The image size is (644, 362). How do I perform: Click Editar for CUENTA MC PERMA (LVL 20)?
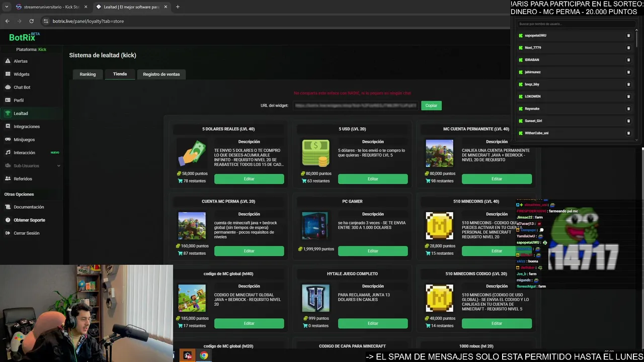coord(249,251)
